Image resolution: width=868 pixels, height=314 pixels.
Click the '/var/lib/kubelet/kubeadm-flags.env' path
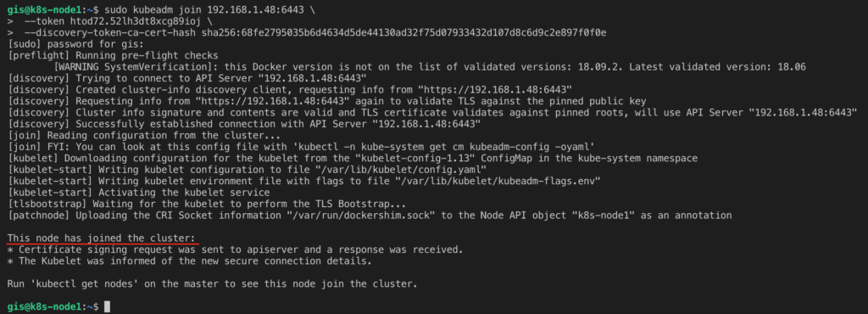click(495, 181)
